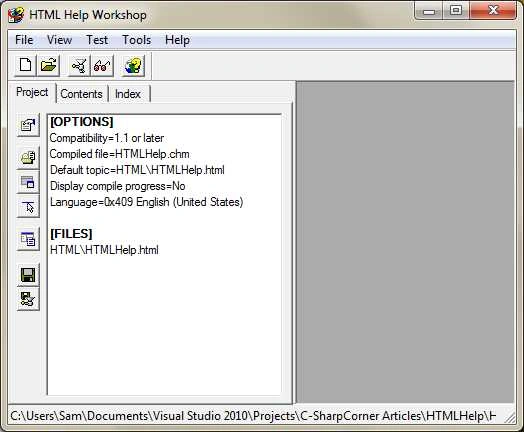Open the Help menu
This screenshot has height=432, width=524.
[x=177, y=40]
